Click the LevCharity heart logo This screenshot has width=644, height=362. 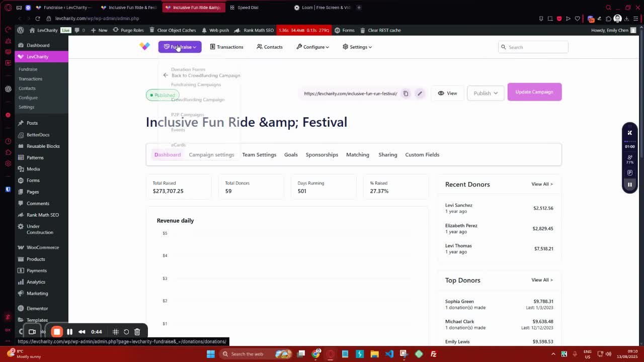(144, 47)
